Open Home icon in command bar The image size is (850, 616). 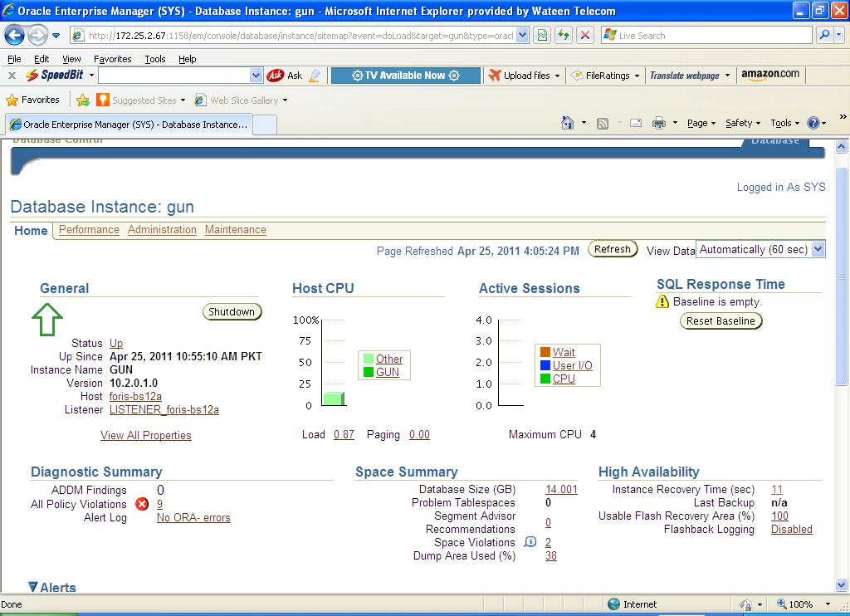pyautogui.click(x=568, y=123)
